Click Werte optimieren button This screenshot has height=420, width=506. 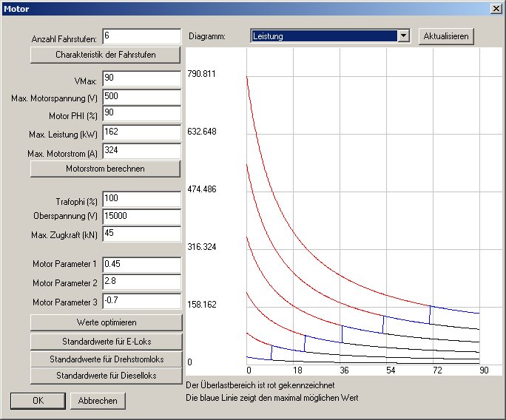(x=107, y=322)
